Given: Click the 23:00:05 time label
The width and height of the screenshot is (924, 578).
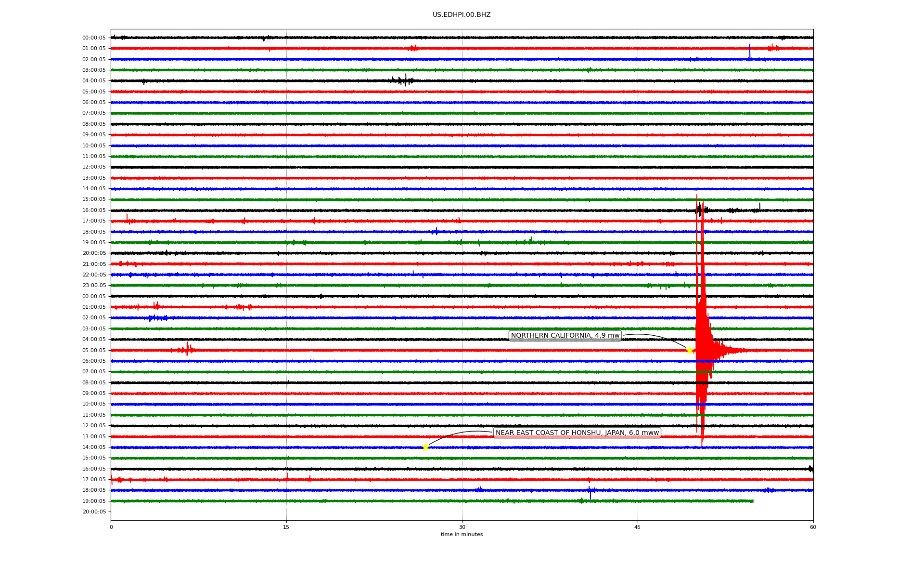Looking at the screenshot, I should (94, 286).
